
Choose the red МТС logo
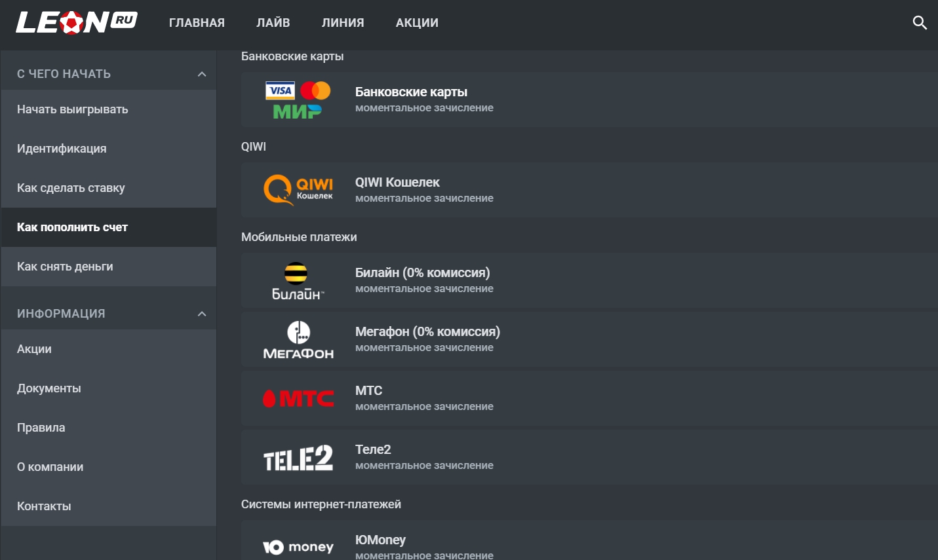[x=298, y=398]
